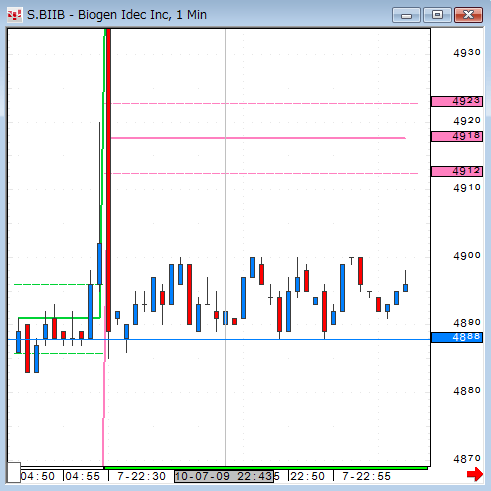
Task: Select the 4923 pink price label
Action: tap(457, 101)
